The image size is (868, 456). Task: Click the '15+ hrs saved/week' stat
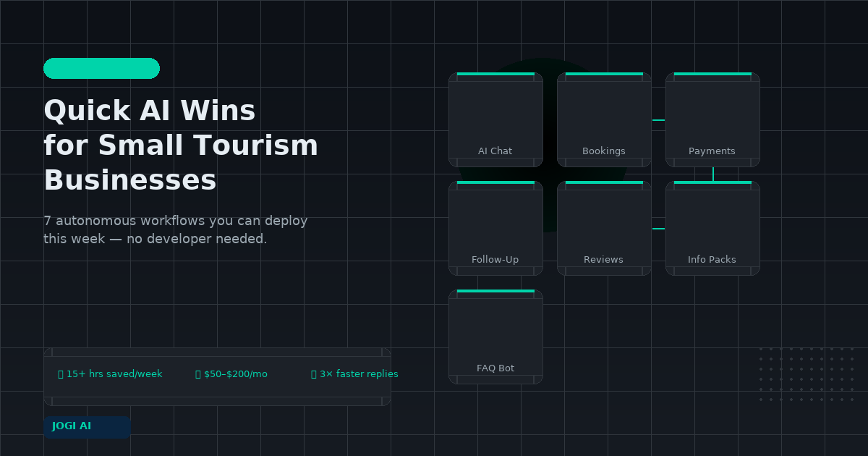(x=110, y=374)
